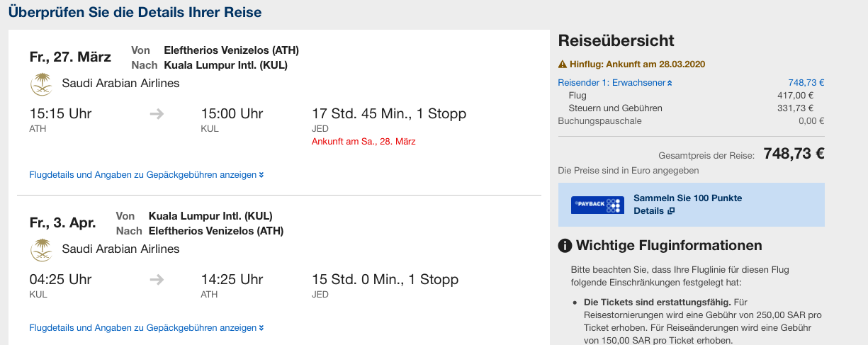This screenshot has height=345, width=868.
Task: Click the Saudi Arabian Airlines logo for return flight
Action: [x=42, y=250]
